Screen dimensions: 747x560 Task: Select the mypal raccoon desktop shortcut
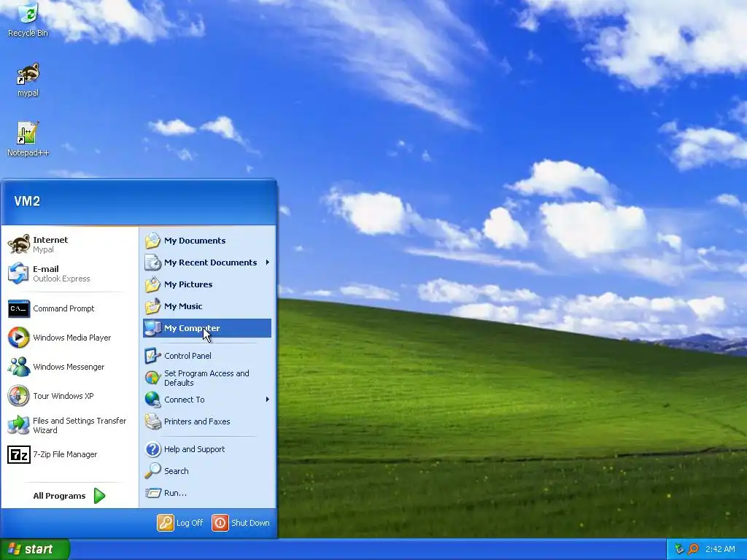point(28,79)
